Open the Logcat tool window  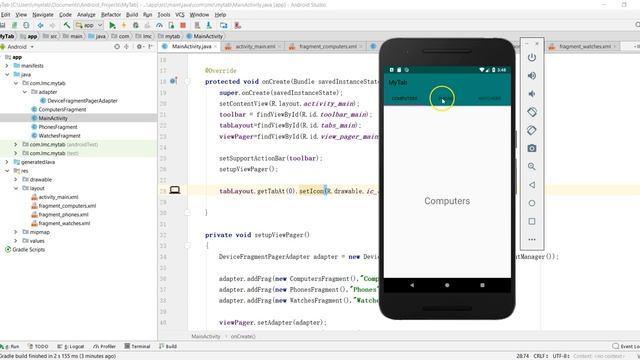[70, 347]
